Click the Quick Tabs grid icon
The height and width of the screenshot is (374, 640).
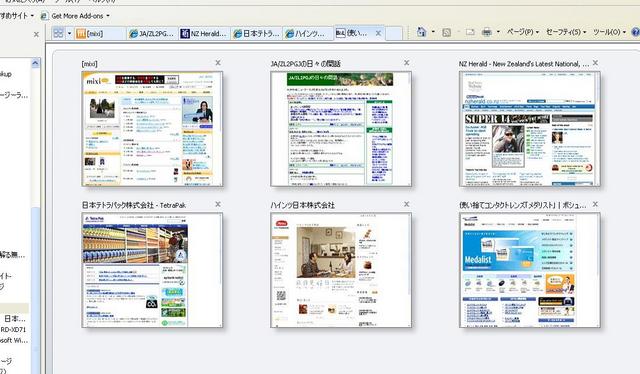[x=58, y=33]
